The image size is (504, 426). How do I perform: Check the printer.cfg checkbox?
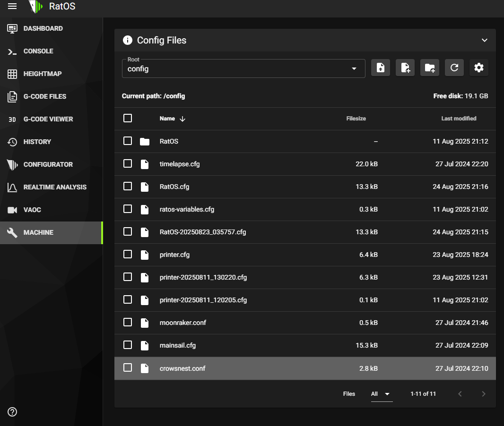(128, 254)
